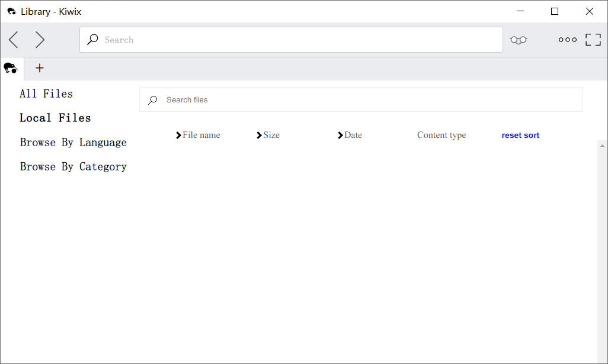Screen dimensions: 608x364
Task: Open the three-dots more options menu
Action: point(567,40)
